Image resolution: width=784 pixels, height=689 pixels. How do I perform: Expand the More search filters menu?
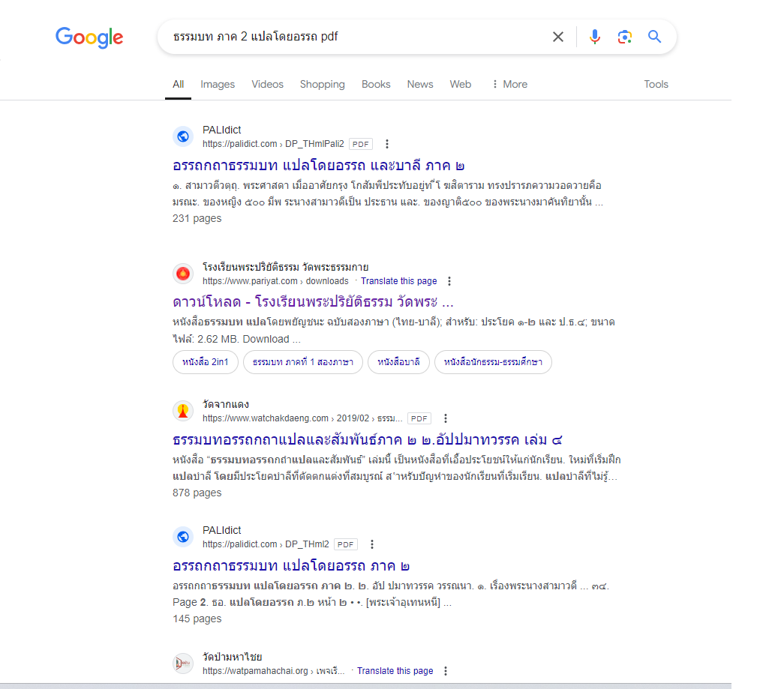[x=509, y=84]
